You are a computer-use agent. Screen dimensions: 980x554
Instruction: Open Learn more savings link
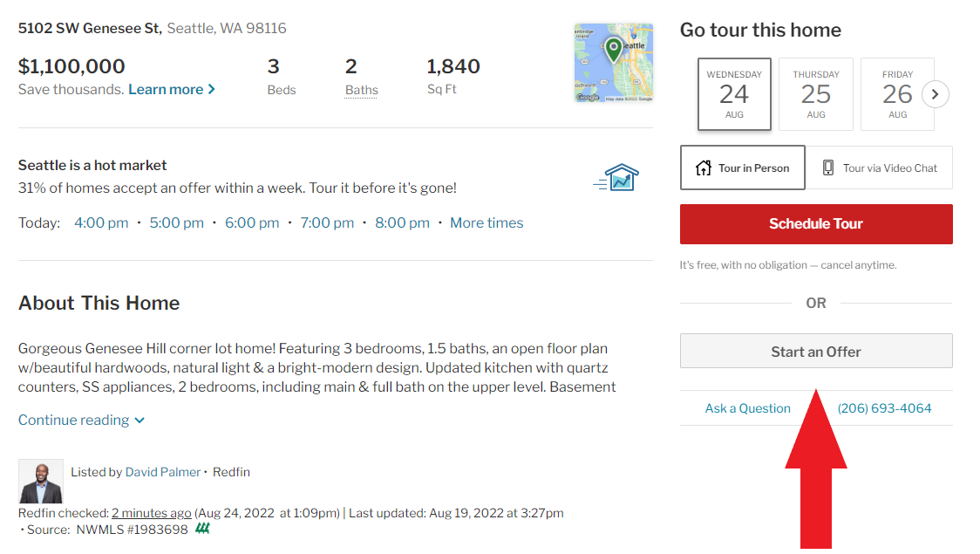(x=172, y=89)
